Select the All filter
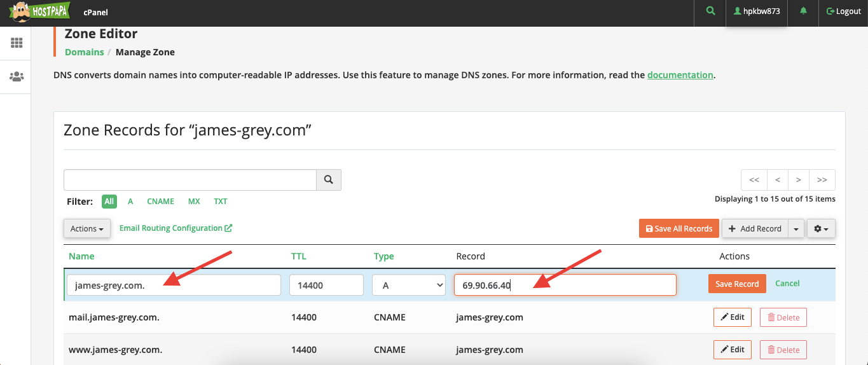868x365 pixels. click(x=109, y=202)
